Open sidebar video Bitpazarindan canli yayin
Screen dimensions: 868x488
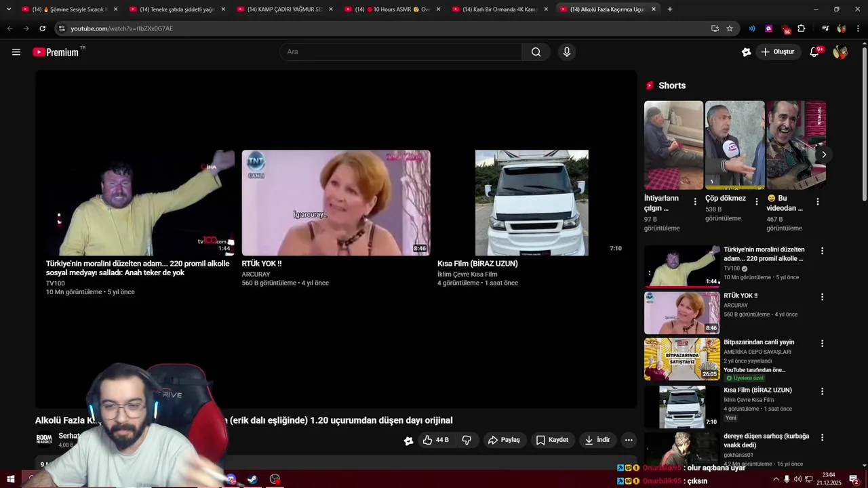coord(682,359)
